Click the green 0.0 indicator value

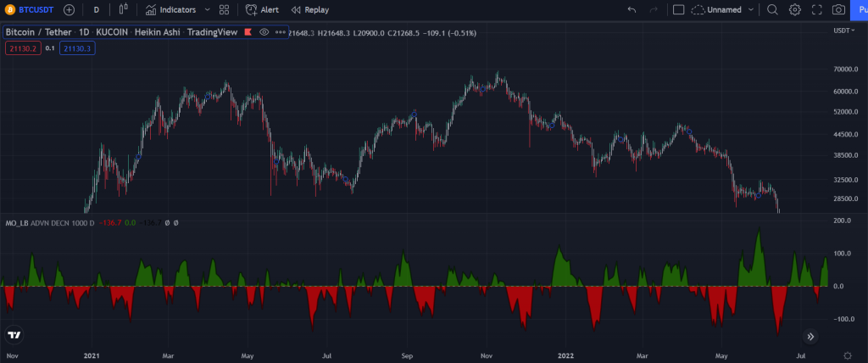pyautogui.click(x=130, y=223)
